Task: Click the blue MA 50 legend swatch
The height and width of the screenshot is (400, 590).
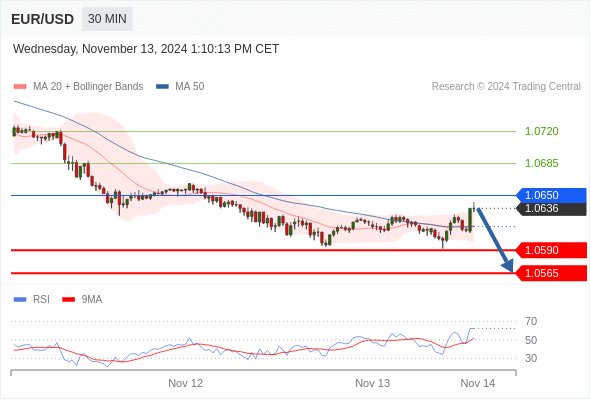Action: click(x=162, y=87)
